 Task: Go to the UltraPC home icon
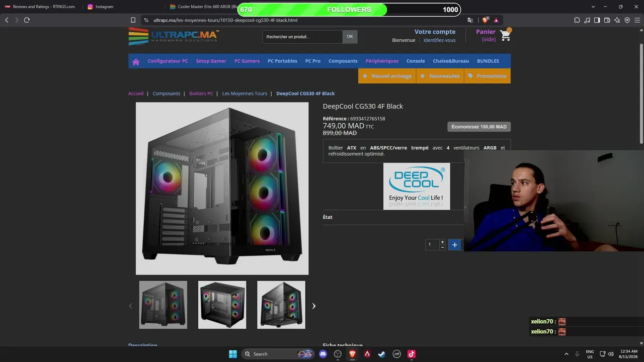136,61
